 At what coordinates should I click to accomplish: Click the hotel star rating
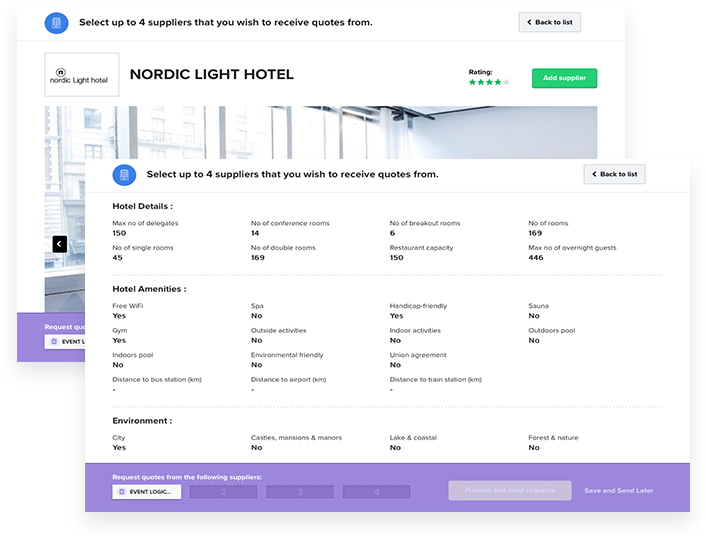489,82
